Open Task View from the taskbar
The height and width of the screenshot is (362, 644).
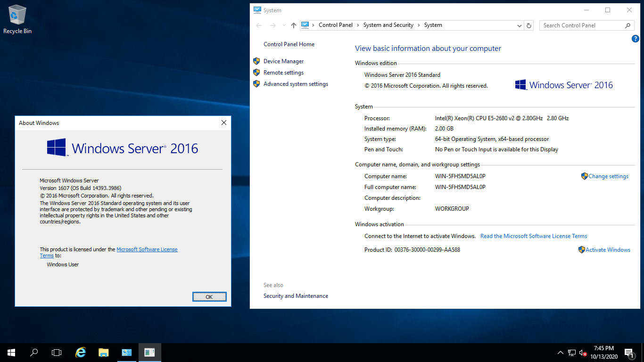click(x=57, y=352)
